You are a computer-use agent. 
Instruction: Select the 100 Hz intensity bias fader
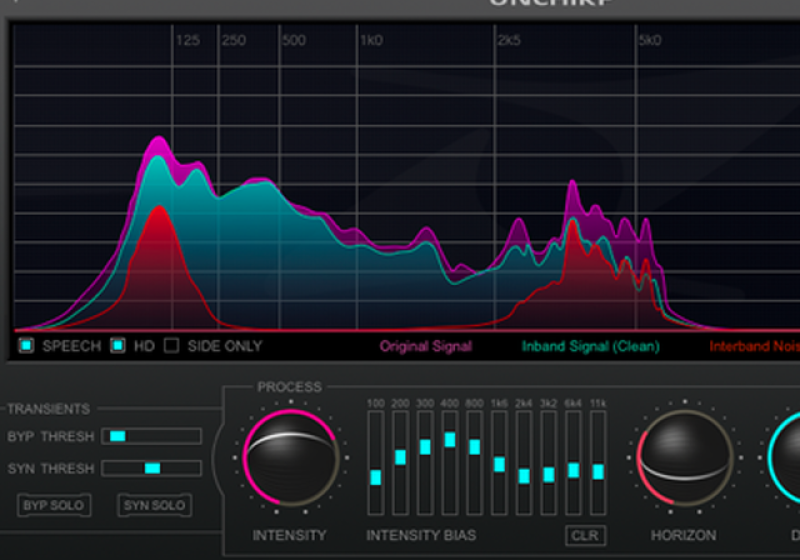coord(376,477)
